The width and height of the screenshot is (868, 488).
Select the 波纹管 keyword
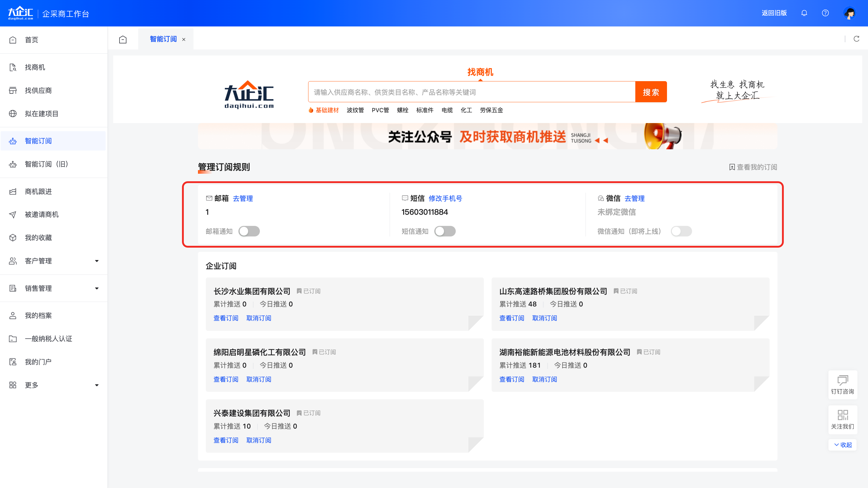(x=355, y=110)
